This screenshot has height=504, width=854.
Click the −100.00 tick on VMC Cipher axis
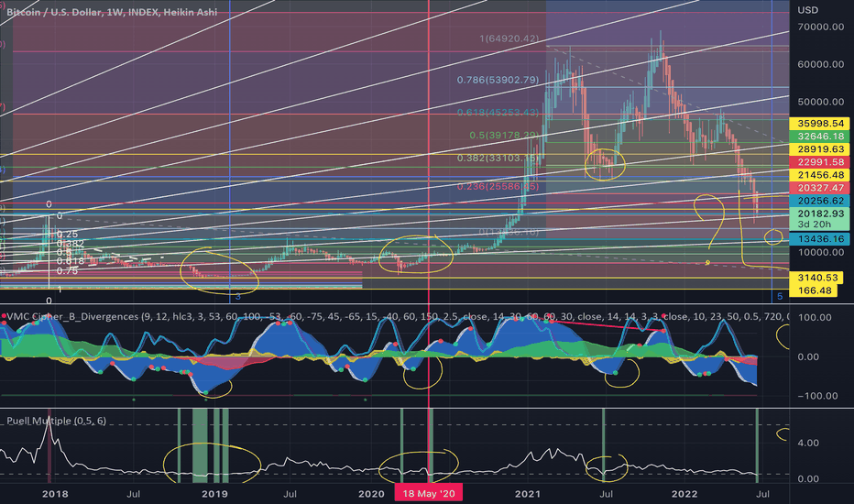click(817, 396)
